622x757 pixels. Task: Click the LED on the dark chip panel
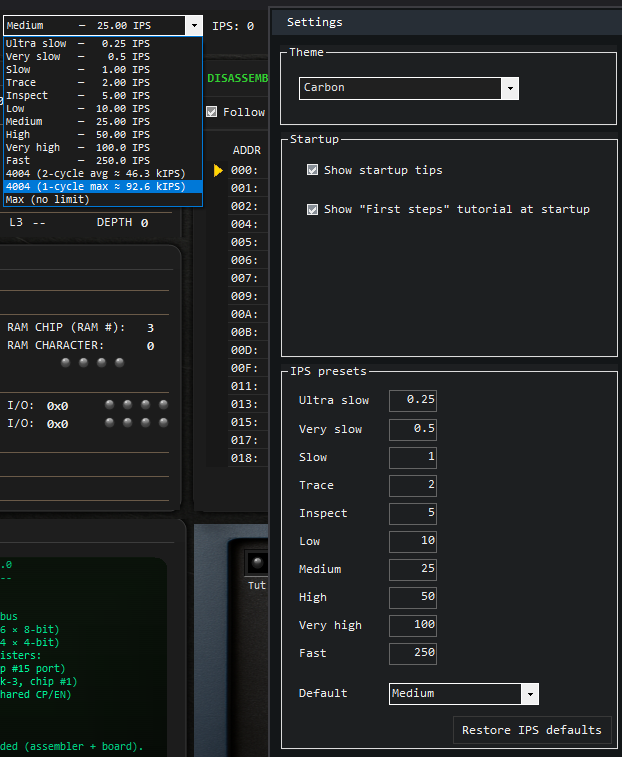tap(257, 562)
